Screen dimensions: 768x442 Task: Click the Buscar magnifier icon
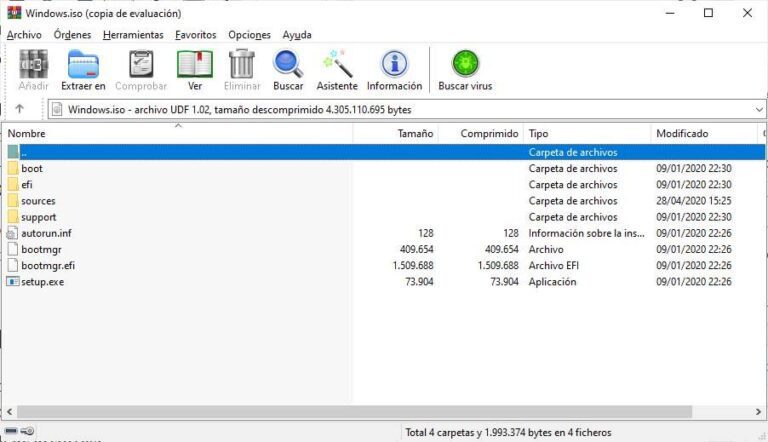click(x=288, y=64)
